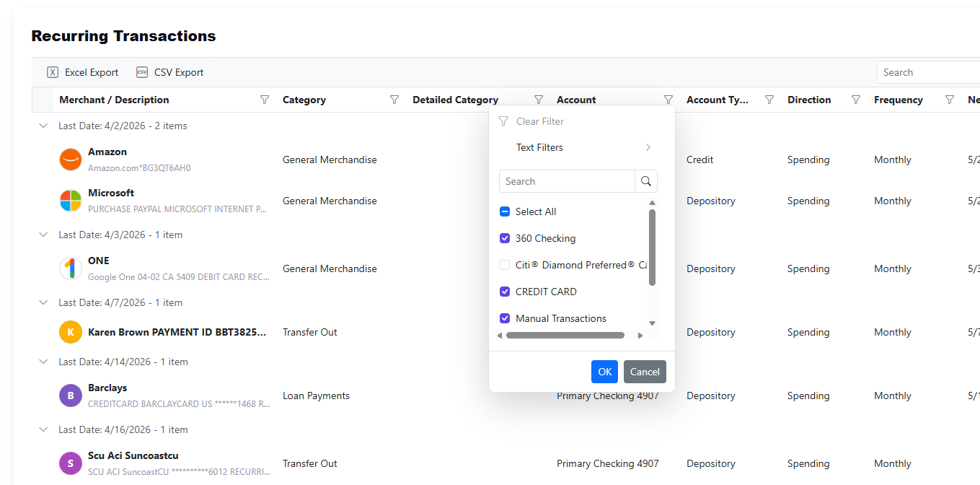The height and width of the screenshot is (485, 980).
Task: Click the Amazon merchant logo
Action: point(71,160)
